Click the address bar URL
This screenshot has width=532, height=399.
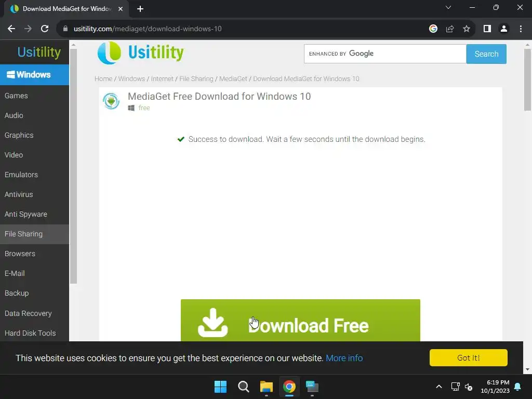tap(148, 29)
